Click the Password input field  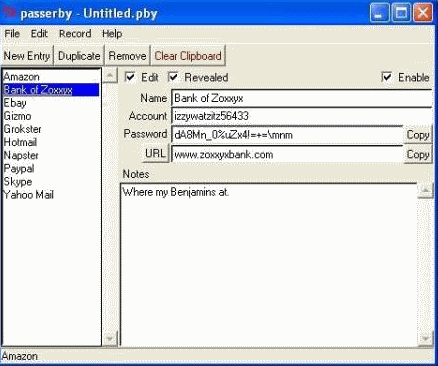click(x=287, y=135)
